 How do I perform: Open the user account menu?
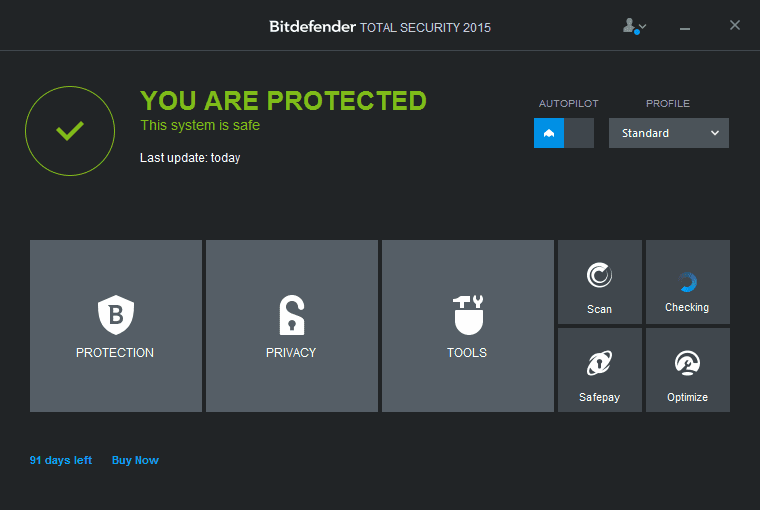634,26
